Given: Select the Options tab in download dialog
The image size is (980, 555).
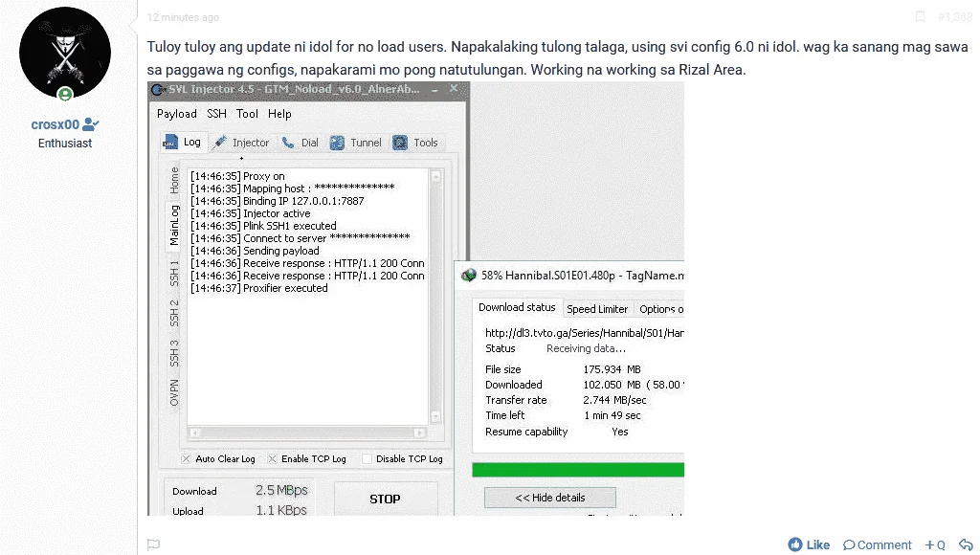Looking at the screenshot, I should pyautogui.click(x=660, y=309).
